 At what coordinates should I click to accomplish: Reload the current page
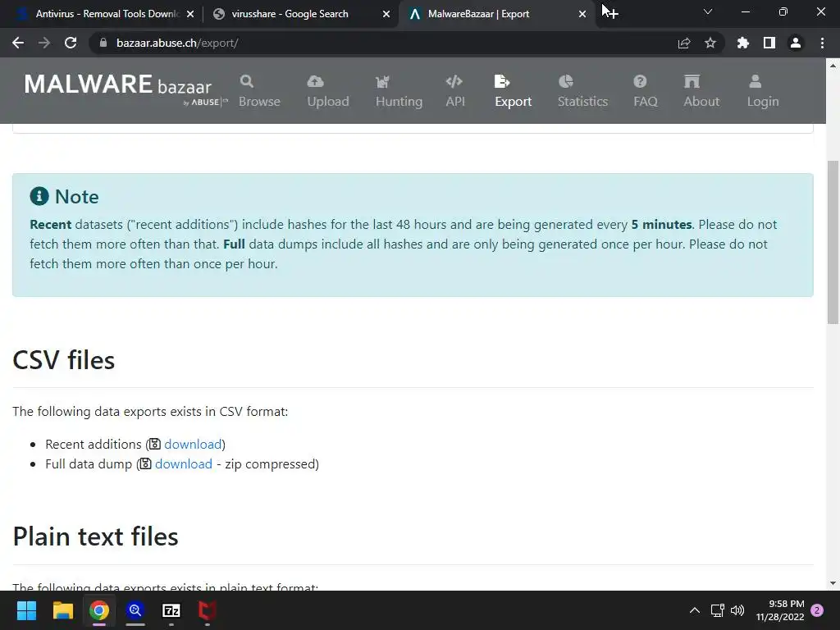[71, 43]
